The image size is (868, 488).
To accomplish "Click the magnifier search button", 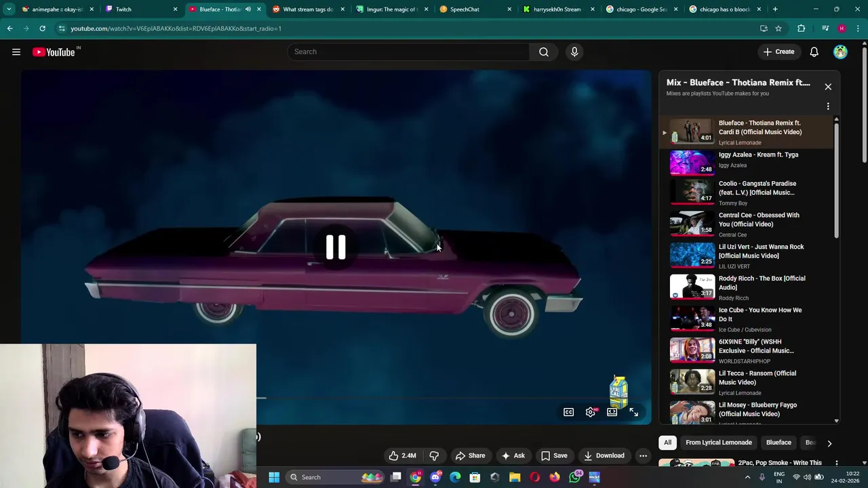I will (x=544, y=52).
